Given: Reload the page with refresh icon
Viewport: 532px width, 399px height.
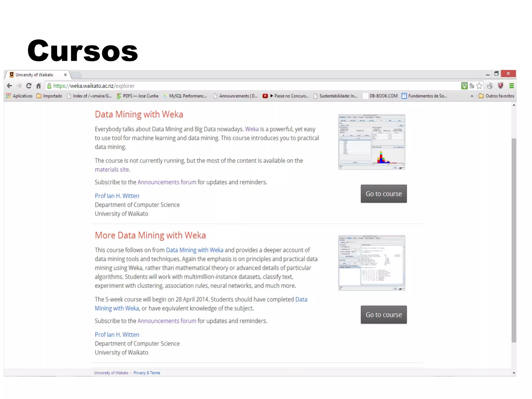Looking at the screenshot, I should [29, 86].
